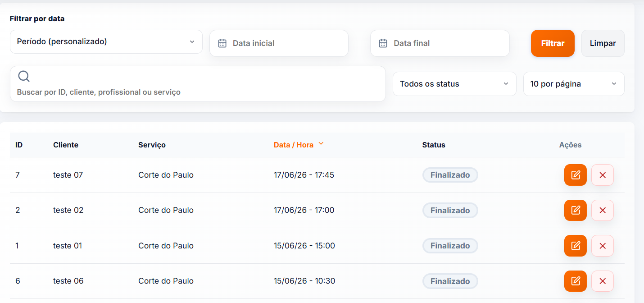Delete the teste 06 appointment

(x=603, y=281)
